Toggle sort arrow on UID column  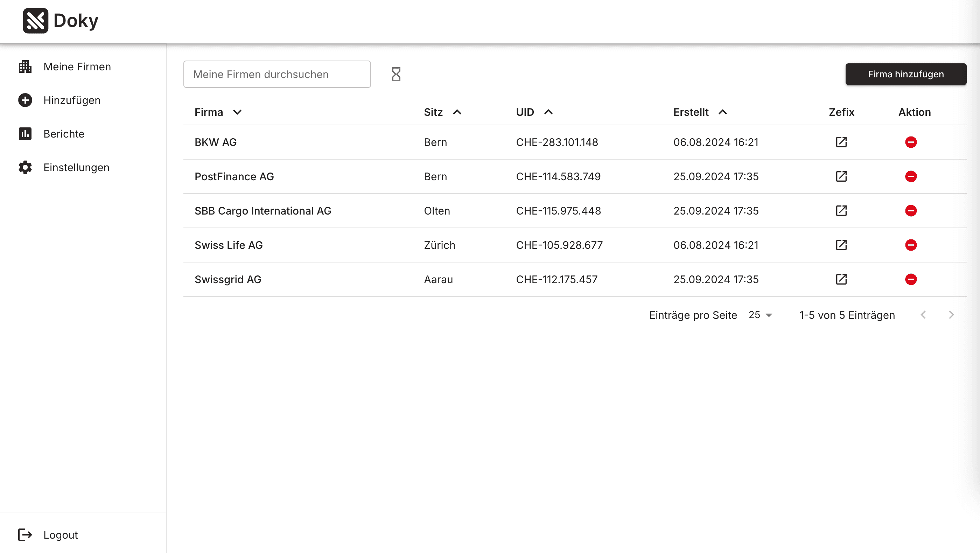(x=548, y=112)
